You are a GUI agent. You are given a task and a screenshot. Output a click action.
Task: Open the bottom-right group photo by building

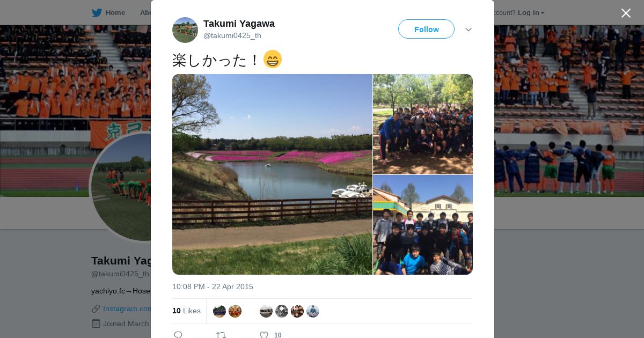click(x=423, y=225)
